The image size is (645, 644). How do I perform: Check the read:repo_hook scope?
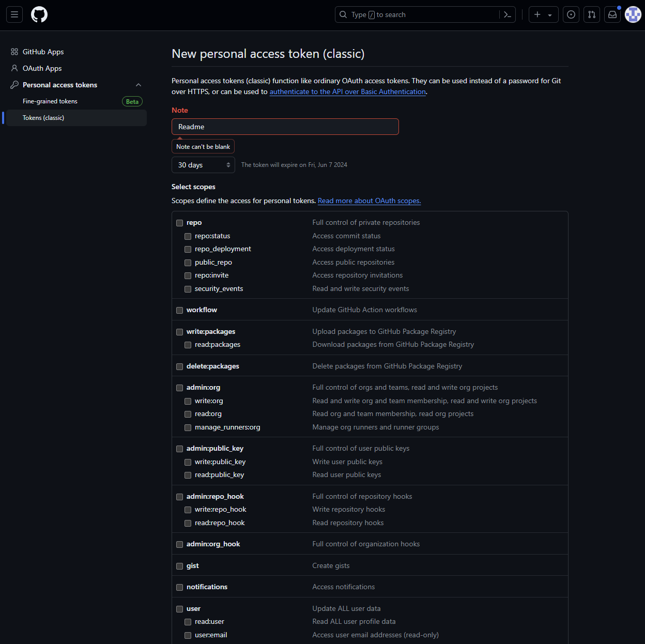(x=188, y=523)
